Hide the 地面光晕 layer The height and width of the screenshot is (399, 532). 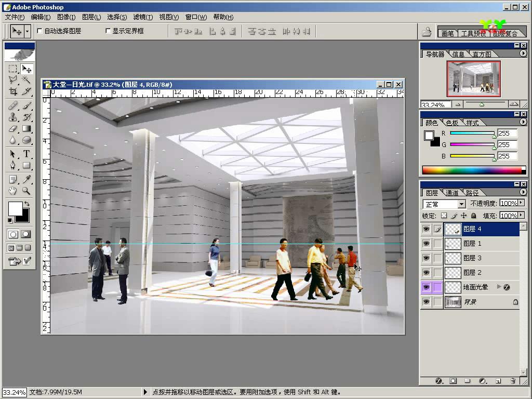(426, 287)
